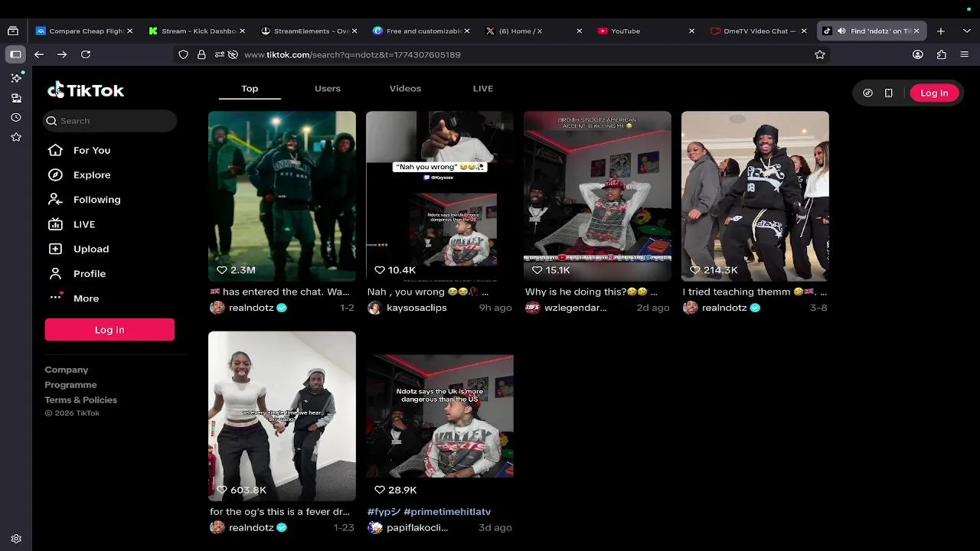The height and width of the screenshot is (551, 980).
Task: Bookmark this page with the star icon
Action: pos(820,54)
